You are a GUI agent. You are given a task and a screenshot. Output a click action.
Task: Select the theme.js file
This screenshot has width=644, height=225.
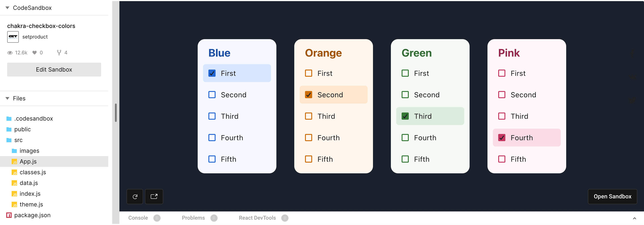point(31,204)
